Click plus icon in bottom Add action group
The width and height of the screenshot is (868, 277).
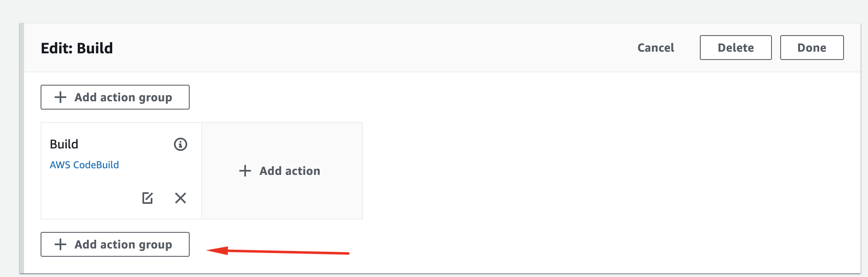(60, 244)
